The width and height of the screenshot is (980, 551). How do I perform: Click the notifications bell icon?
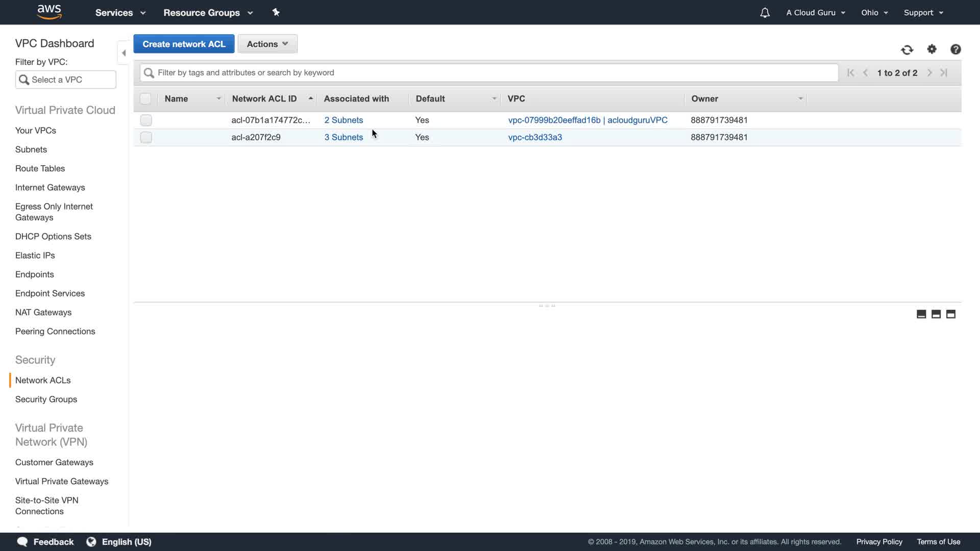(x=765, y=13)
